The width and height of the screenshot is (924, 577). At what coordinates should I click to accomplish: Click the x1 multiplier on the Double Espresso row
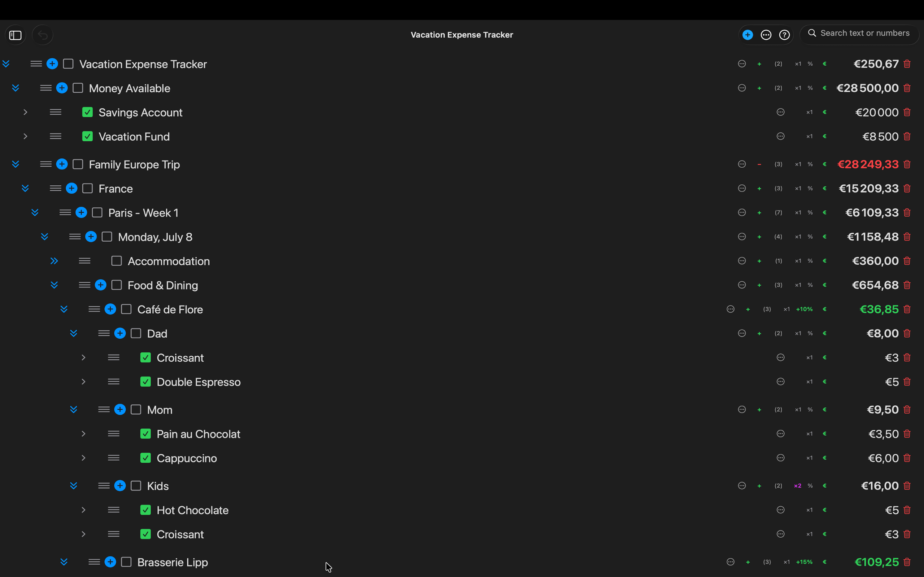pos(810,382)
